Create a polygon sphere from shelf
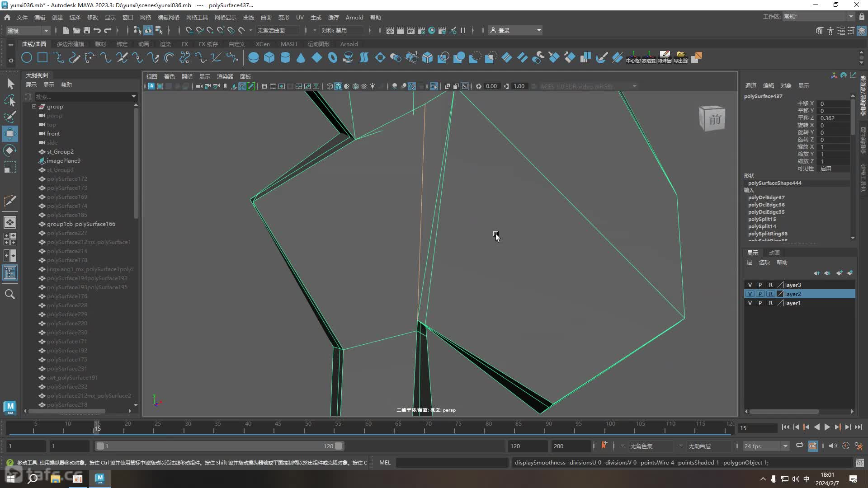This screenshot has height=488, width=868. pos(254,58)
